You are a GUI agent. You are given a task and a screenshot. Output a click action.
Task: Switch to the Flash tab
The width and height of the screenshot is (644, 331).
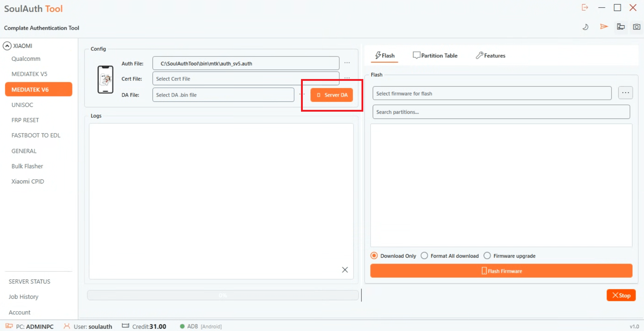click(385, 55)
